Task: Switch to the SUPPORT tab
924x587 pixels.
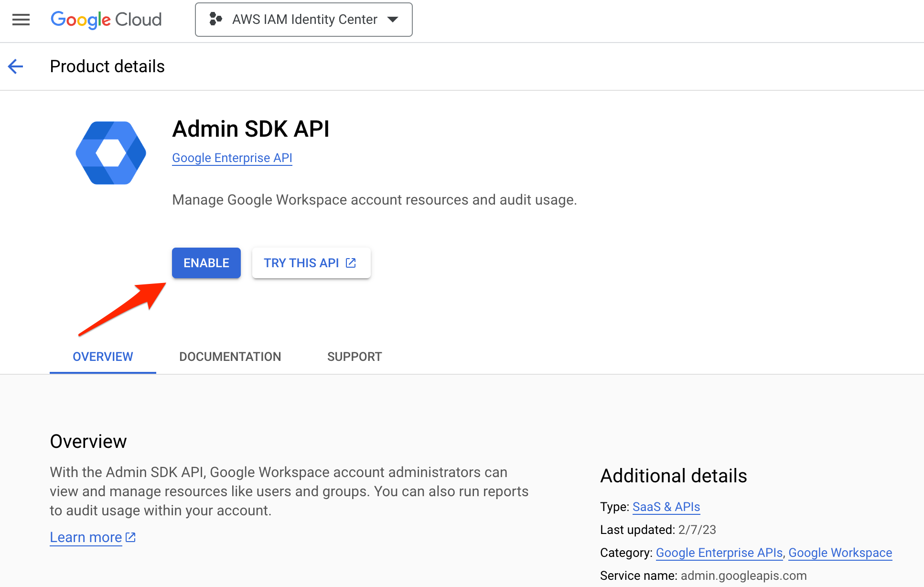Action: [x=355, y=357]
